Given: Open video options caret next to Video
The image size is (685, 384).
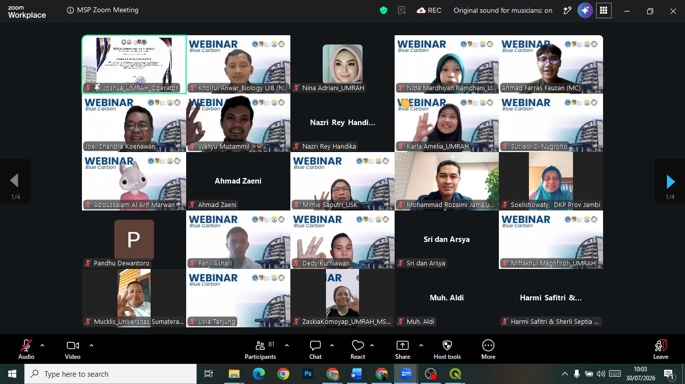Looking at the screenshot, I should (x=91, y=346).
